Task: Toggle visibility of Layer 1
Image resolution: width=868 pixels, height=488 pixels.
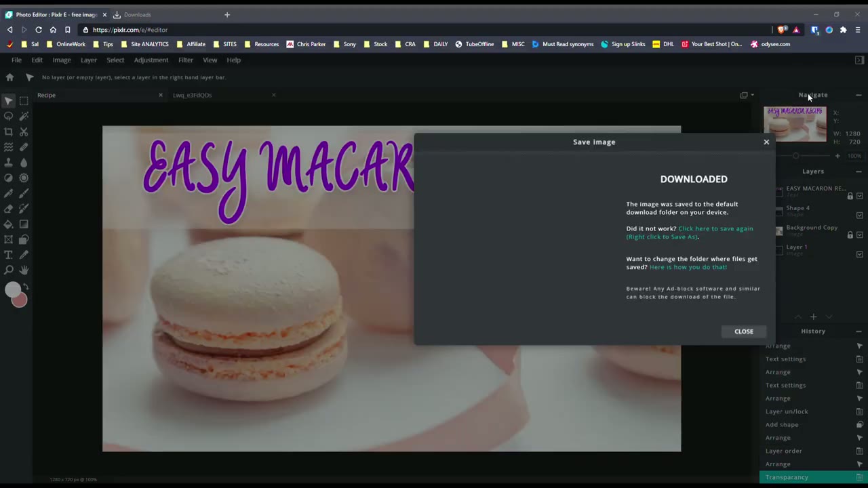Action: tap(860, 254)
